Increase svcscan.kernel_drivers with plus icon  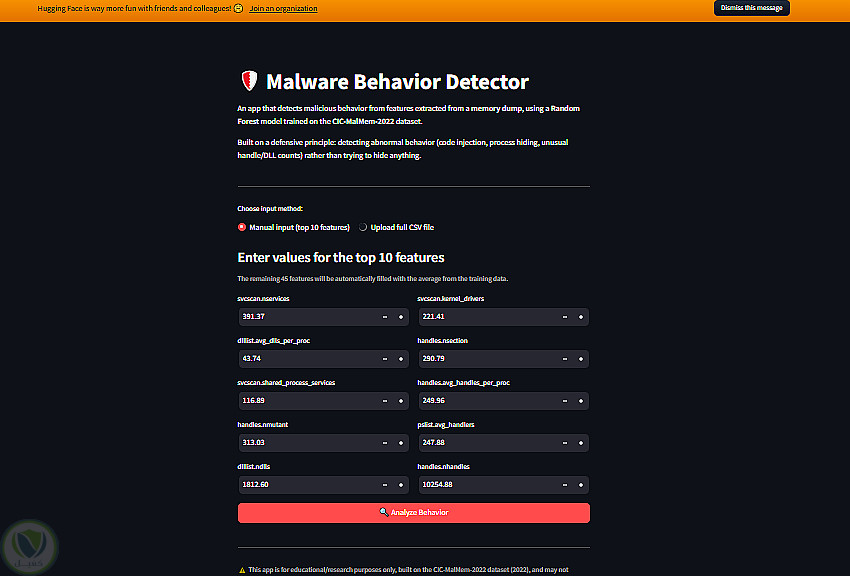pyautogui.click(x=581, y=317)
